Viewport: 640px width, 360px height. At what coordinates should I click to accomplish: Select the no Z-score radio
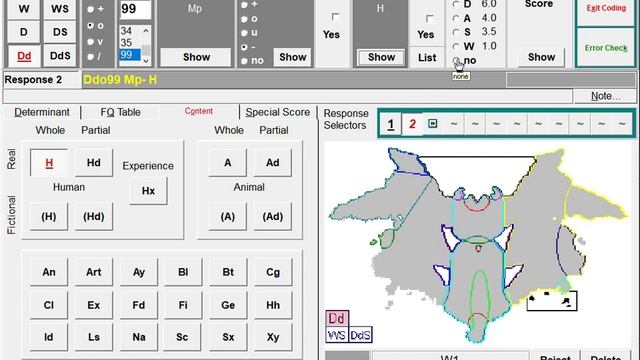[x=456, y=60]
